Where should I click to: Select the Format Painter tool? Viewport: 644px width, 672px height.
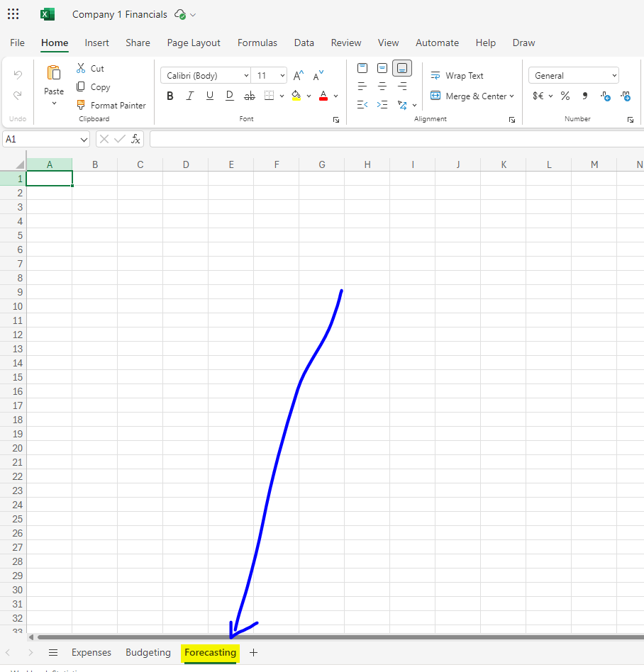pyautogui.click(x=111, y=105)
